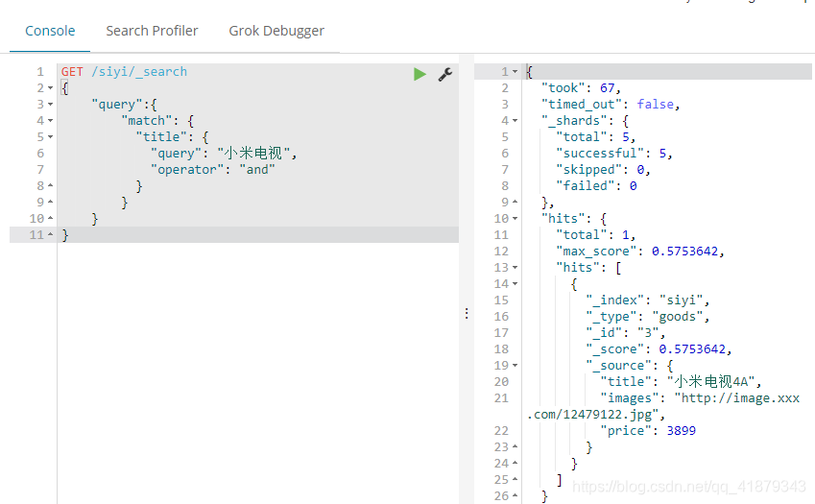Image resolution: width=815 pixels, height=504 pixels.
Task: Open the Search Profiler tab
Action: coord(152,31)
